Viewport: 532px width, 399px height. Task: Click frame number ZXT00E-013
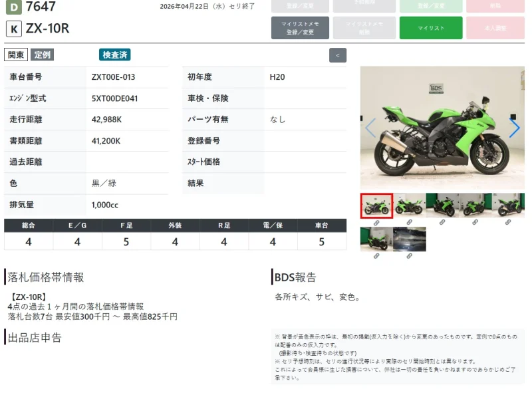(113, 77)
